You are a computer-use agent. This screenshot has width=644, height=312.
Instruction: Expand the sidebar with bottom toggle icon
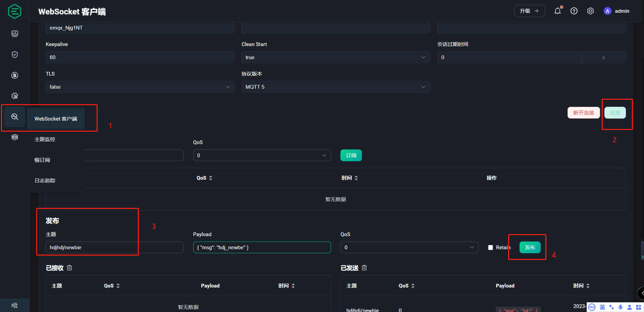14,305
